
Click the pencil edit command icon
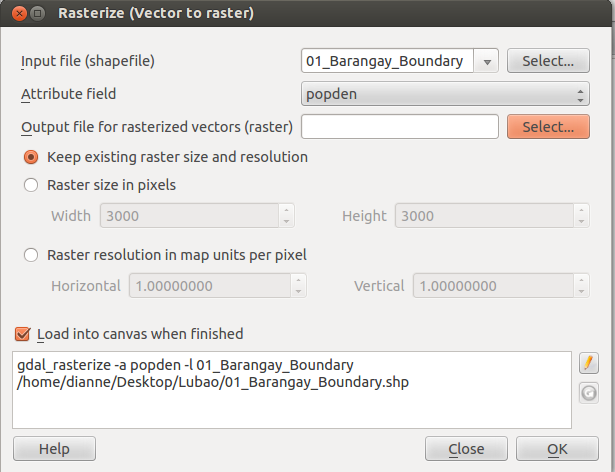(588, 363)
